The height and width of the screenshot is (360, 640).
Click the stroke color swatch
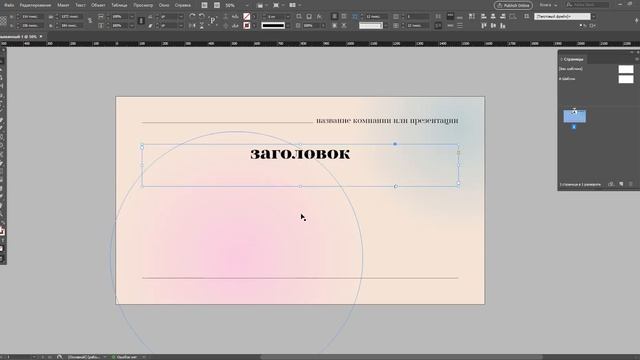click(247, 25)
